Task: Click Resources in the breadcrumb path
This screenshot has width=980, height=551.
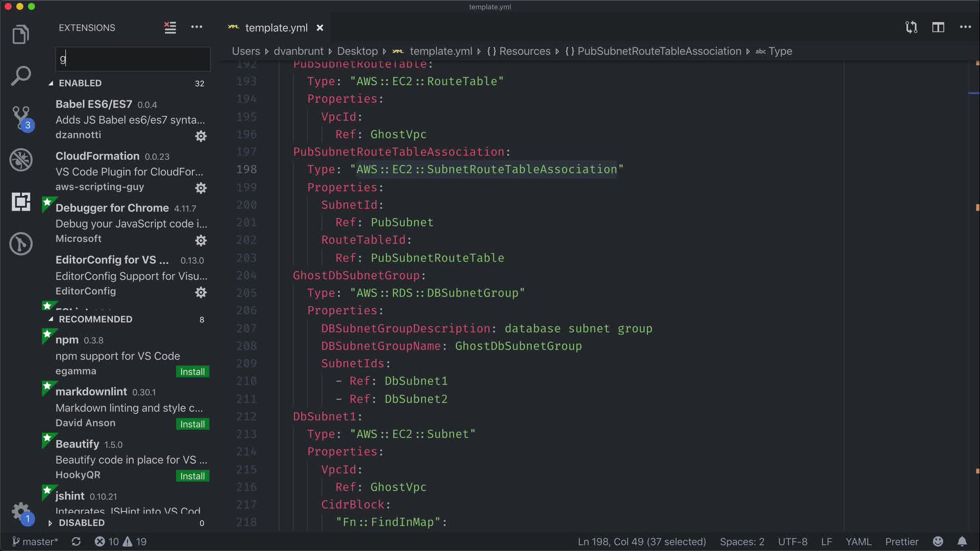Action: click(x=524, y=51)
